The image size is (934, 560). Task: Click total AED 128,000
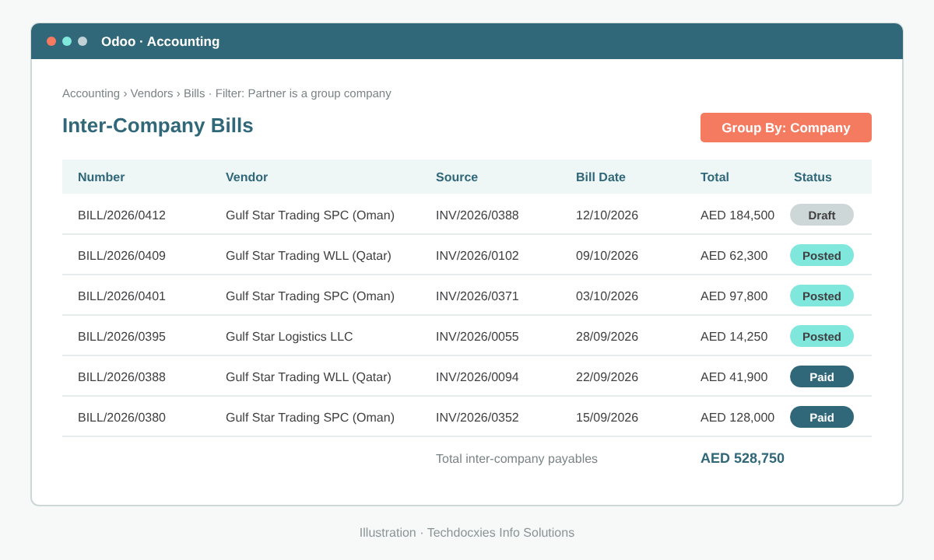[x=737, y=418]
